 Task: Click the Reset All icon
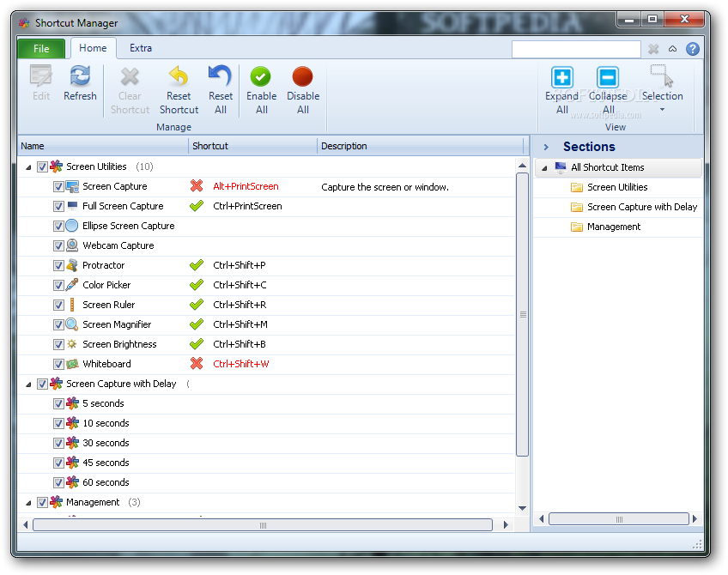(220, 76)
